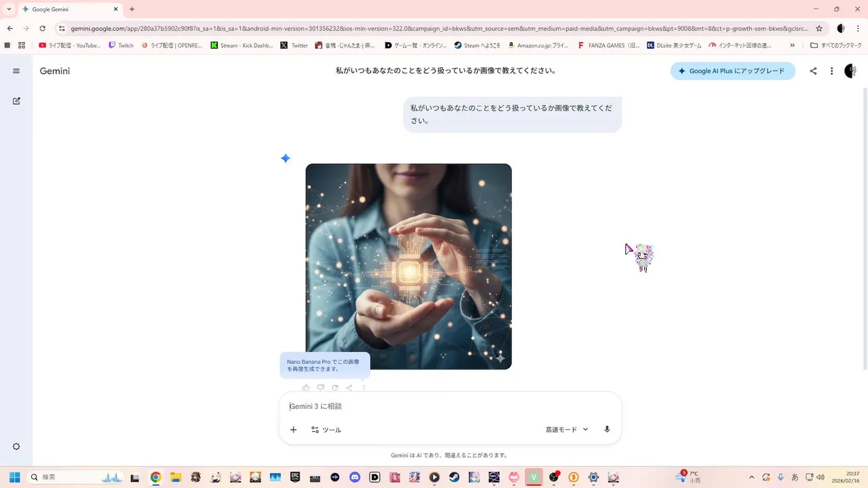Open the three-dot menu in the Gemini header
Screen dimensions: 868x488
pyautogui.click(x=831, y=71)
